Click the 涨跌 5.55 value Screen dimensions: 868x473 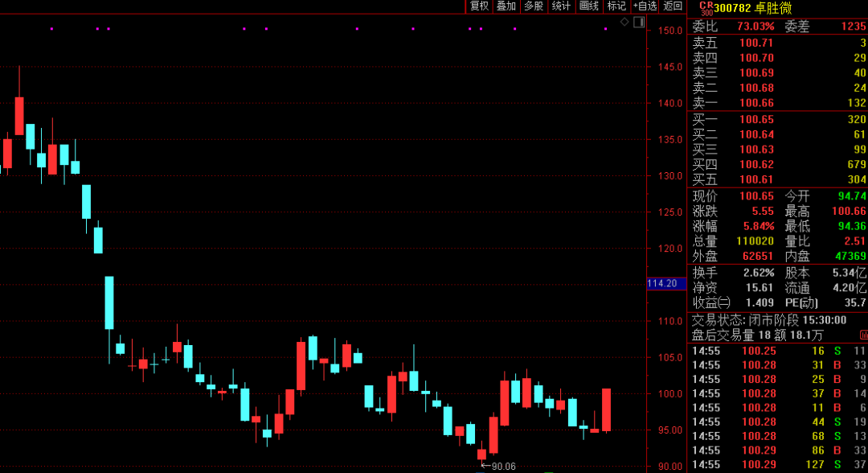[x=763, y=211]
